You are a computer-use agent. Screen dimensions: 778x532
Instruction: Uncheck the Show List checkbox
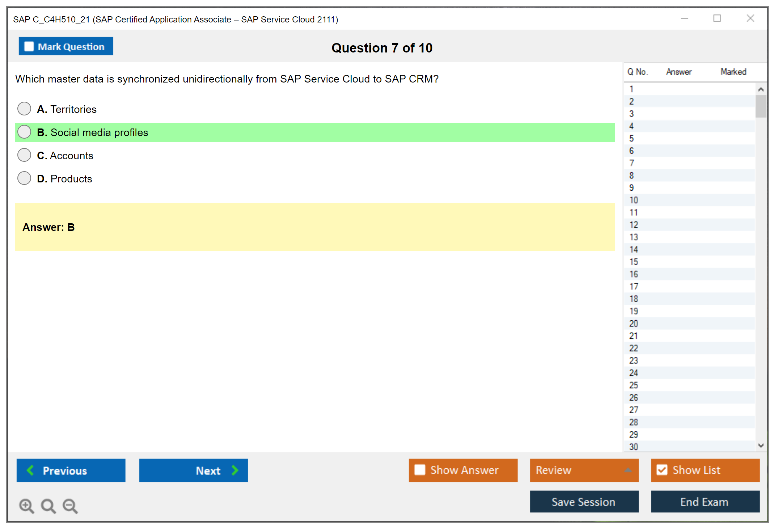click(x=662, y=470)
